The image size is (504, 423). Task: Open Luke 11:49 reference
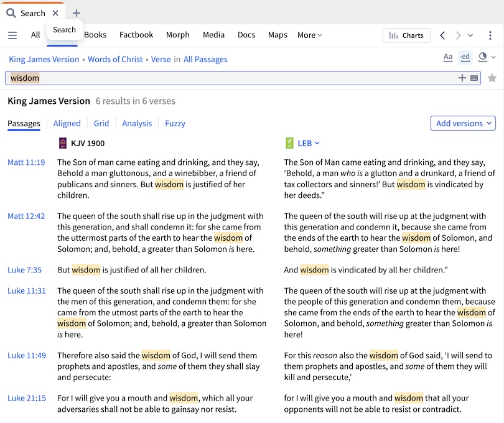click(27, 355)
